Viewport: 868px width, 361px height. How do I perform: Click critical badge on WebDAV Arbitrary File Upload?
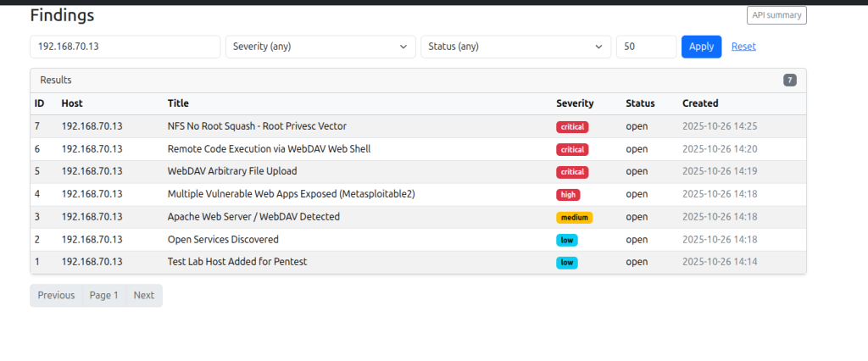[x=572, y=172]
